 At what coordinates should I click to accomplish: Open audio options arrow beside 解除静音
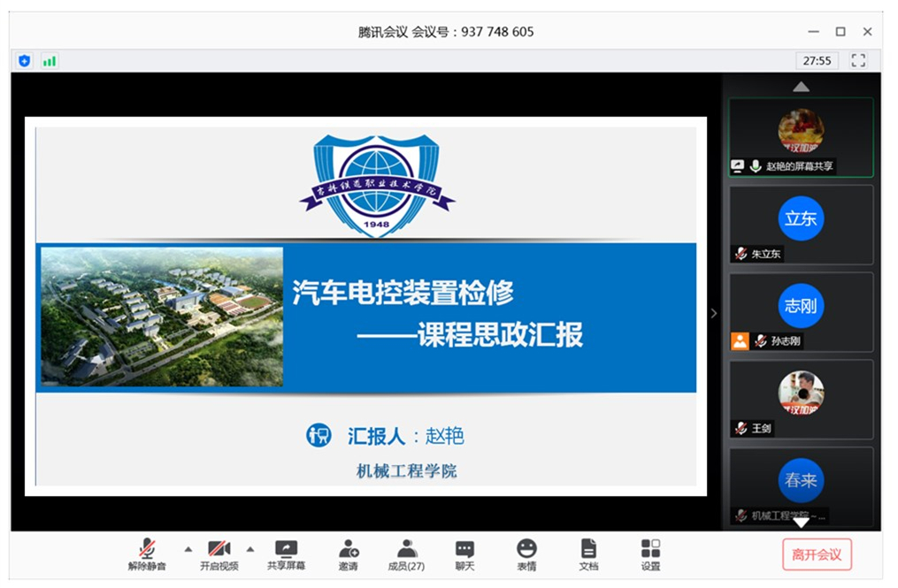tap(188, 548)
